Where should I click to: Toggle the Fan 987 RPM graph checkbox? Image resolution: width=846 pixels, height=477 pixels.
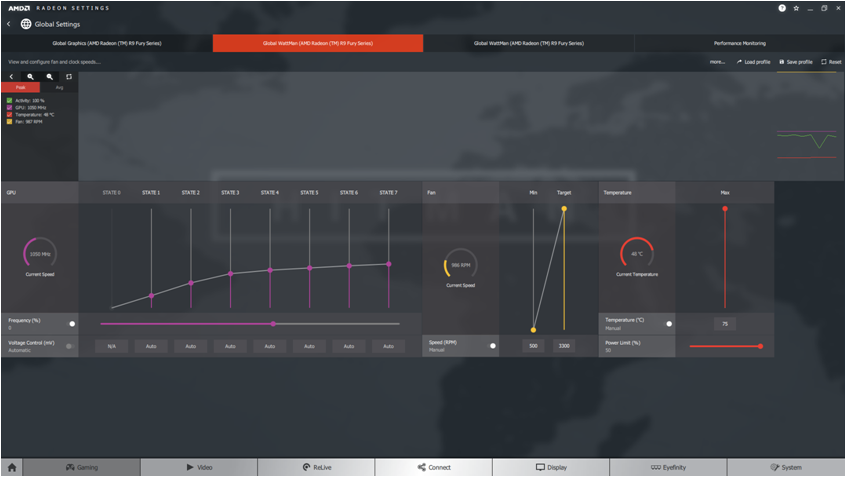pos(9,121)
